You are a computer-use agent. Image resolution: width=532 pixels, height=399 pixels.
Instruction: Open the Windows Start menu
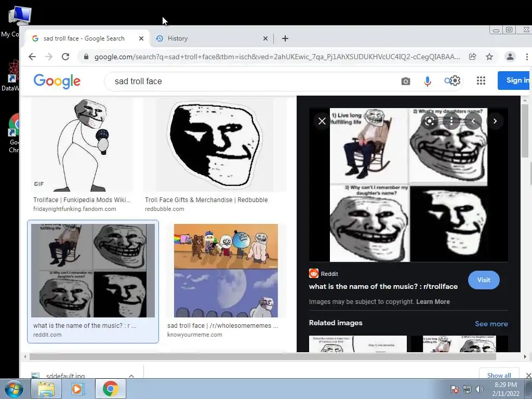tap(14, 389)
